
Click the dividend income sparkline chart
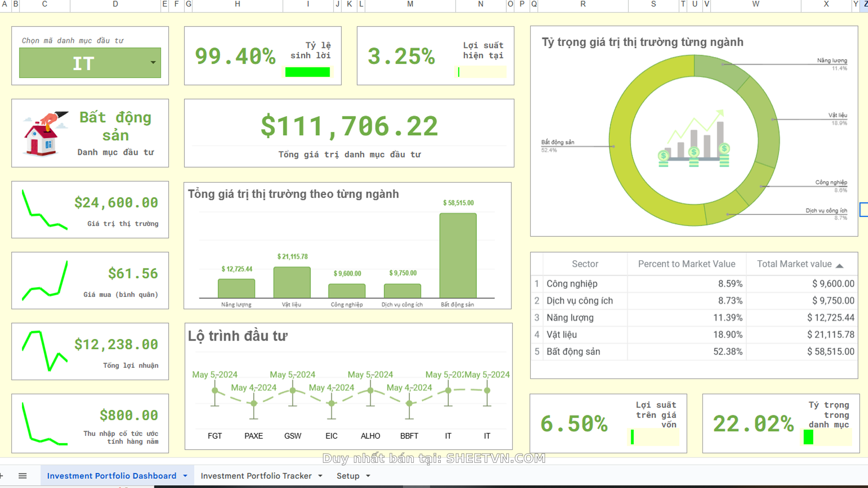pyautogui.click(x=45, y=423)
